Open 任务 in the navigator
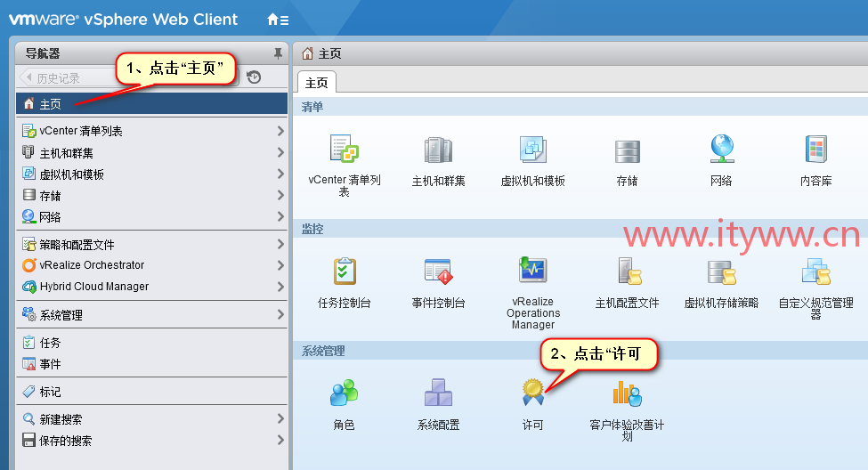This screenshot has width=868, height=470. [151, 343]
